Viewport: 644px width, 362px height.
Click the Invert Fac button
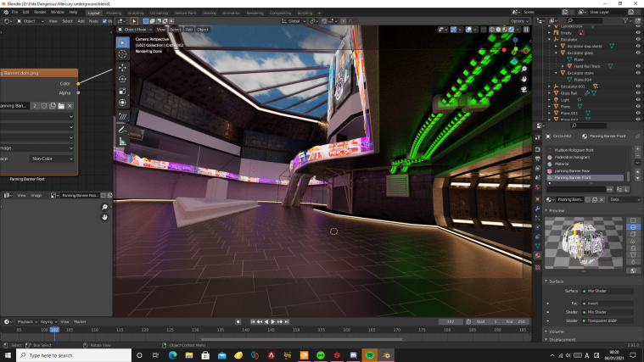coord(608,304)
